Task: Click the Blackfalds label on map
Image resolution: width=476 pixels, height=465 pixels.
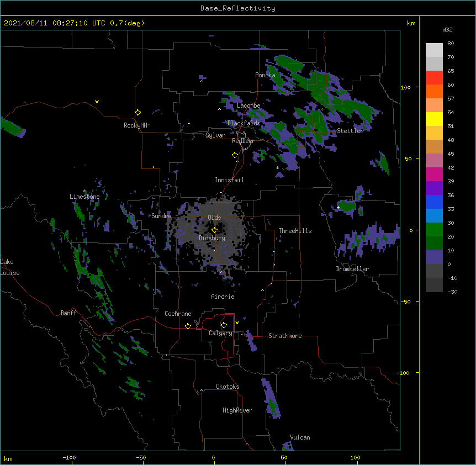Action: 244,123
